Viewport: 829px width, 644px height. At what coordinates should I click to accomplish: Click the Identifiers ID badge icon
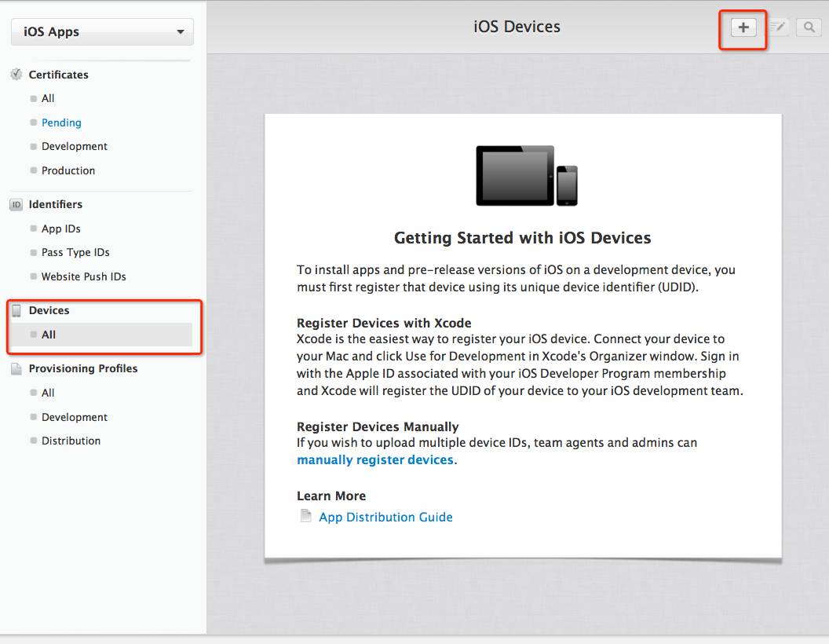pyautogui.click(x=16, y=205)
